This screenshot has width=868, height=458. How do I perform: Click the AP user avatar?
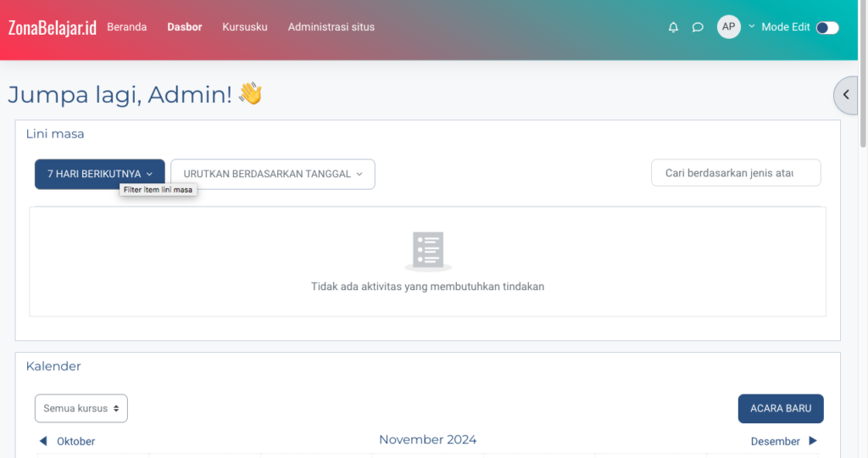[x=728, y=27]
